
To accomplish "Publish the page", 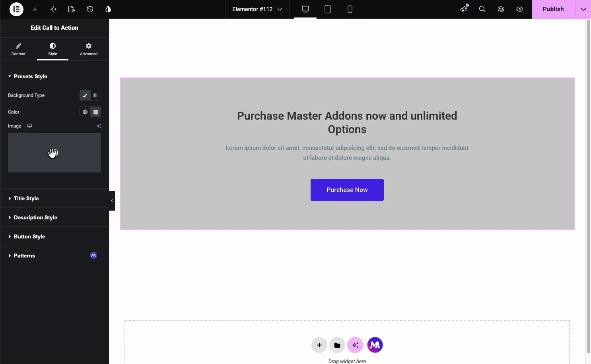I will tap(553, 9).
